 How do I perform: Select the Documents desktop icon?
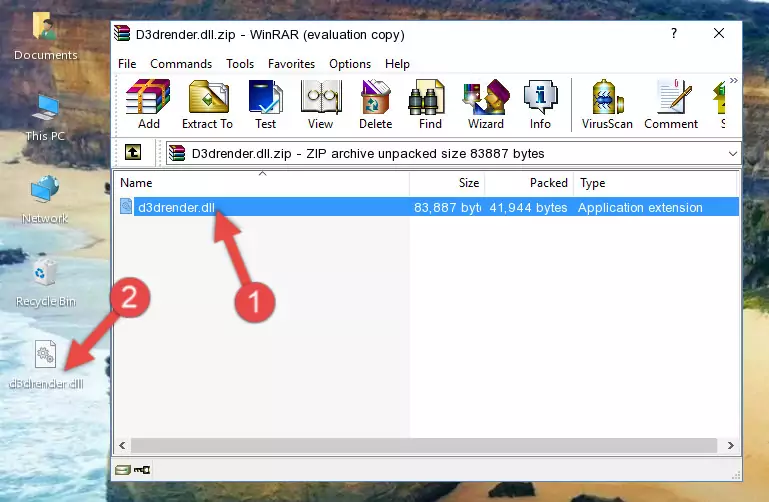click(x=46, y=36)
